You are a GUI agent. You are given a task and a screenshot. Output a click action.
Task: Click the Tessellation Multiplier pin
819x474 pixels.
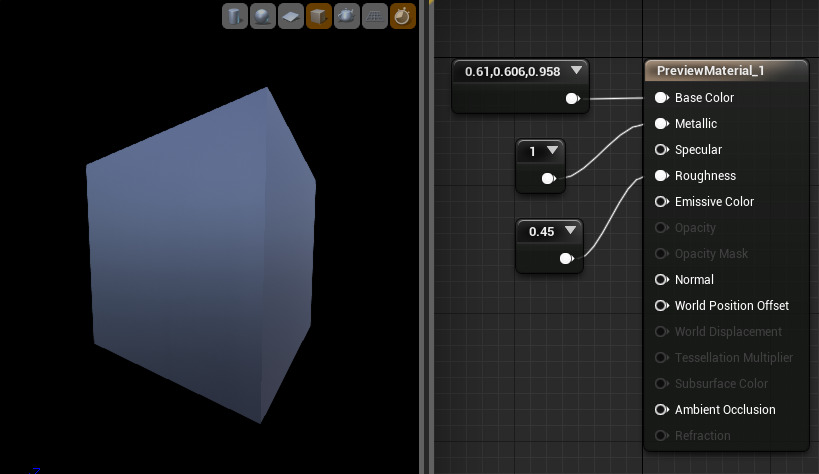[662, 357]
